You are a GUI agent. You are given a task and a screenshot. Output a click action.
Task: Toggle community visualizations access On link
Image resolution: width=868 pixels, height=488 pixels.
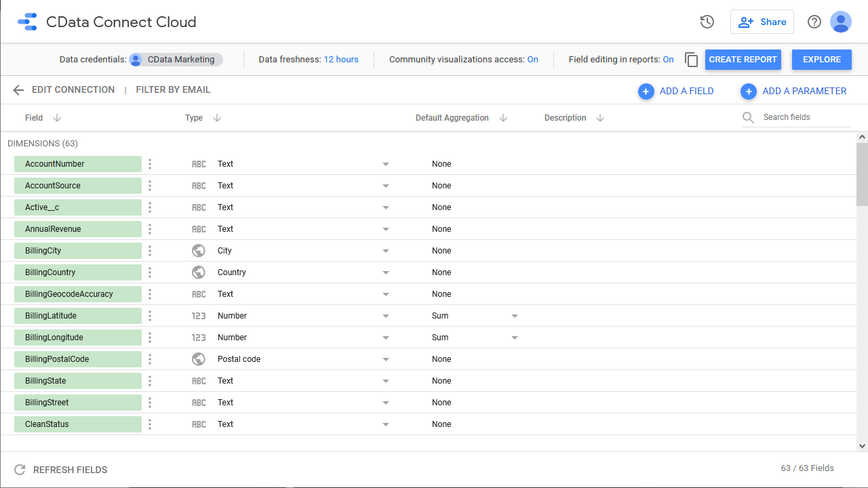tap(533, 60)
